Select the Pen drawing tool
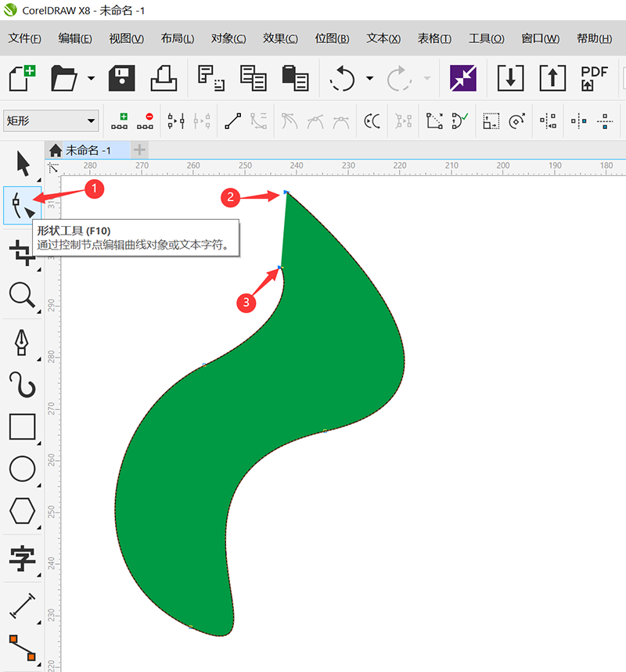 [22, 341]
